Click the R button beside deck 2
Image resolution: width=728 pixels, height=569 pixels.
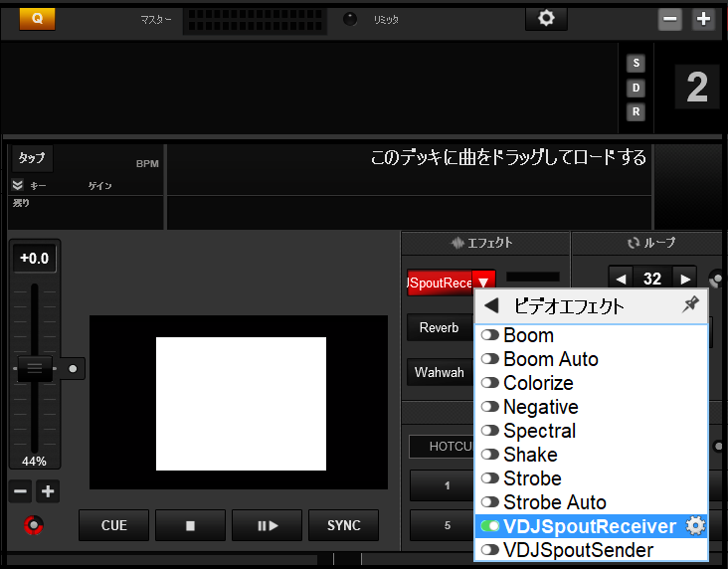click(637, 112)
